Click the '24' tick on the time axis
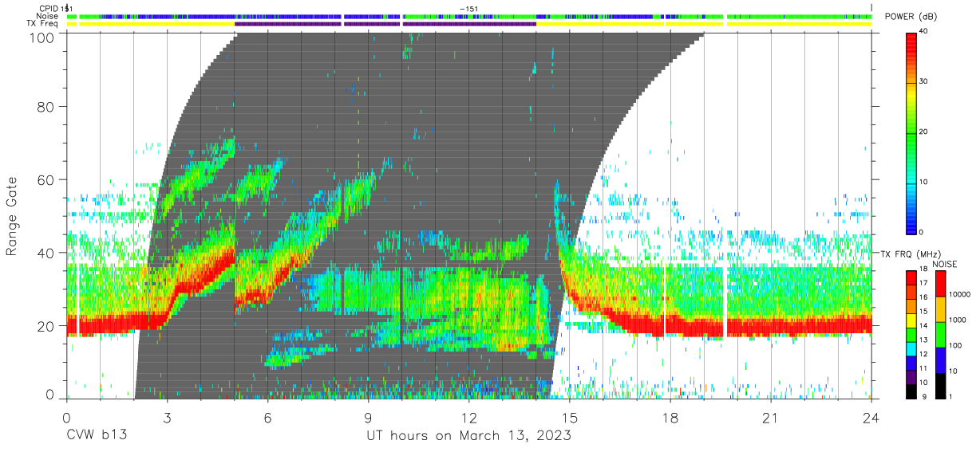 [871, 416]
